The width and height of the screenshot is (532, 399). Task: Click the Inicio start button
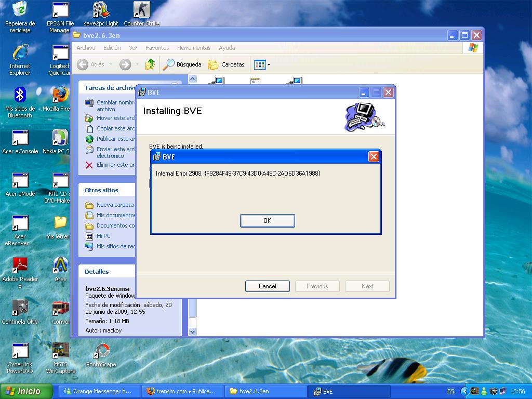click(x=26, y=391)
